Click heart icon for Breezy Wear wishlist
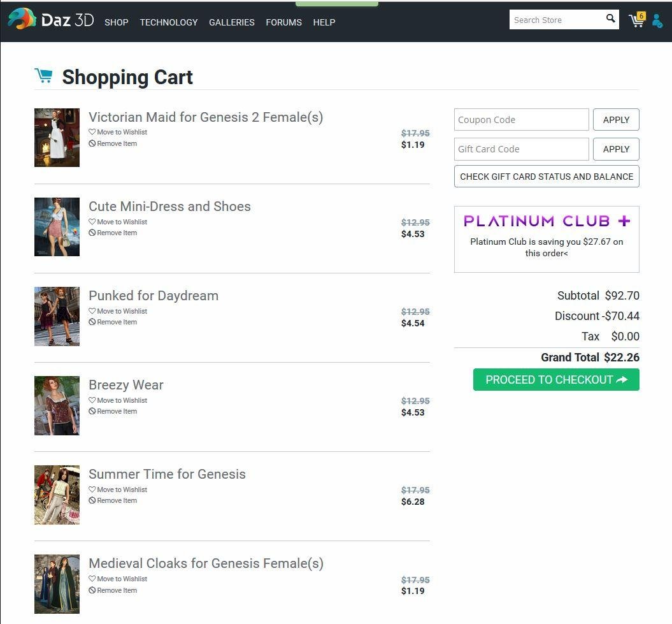The height and width of the screenshot is (624, 672). click(x=92, y=400)
